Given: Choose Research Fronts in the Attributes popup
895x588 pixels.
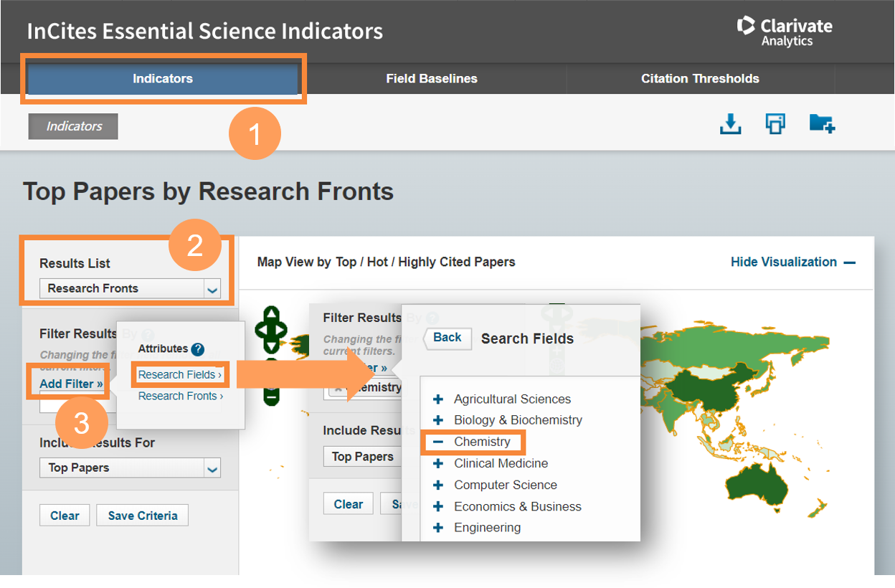Looking at the screenshot, I should [181, 396].
